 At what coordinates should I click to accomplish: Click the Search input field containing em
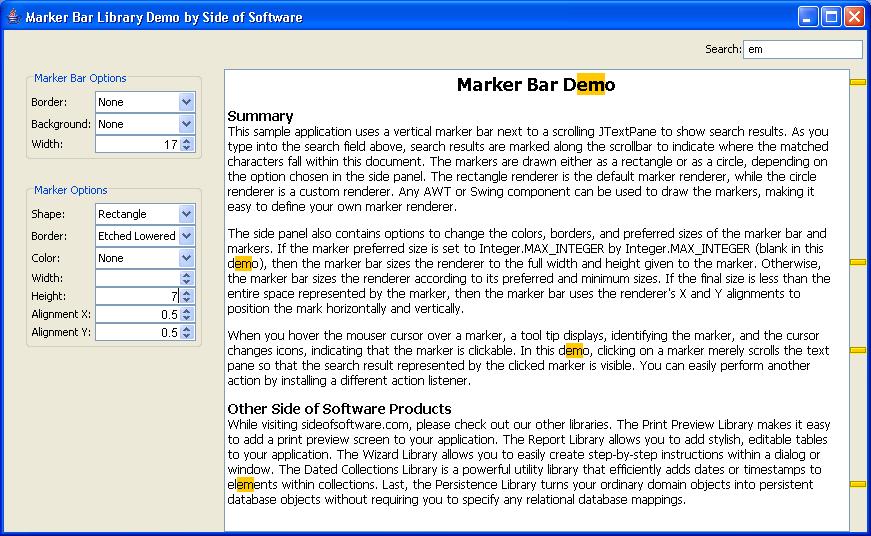click(802, 49)
